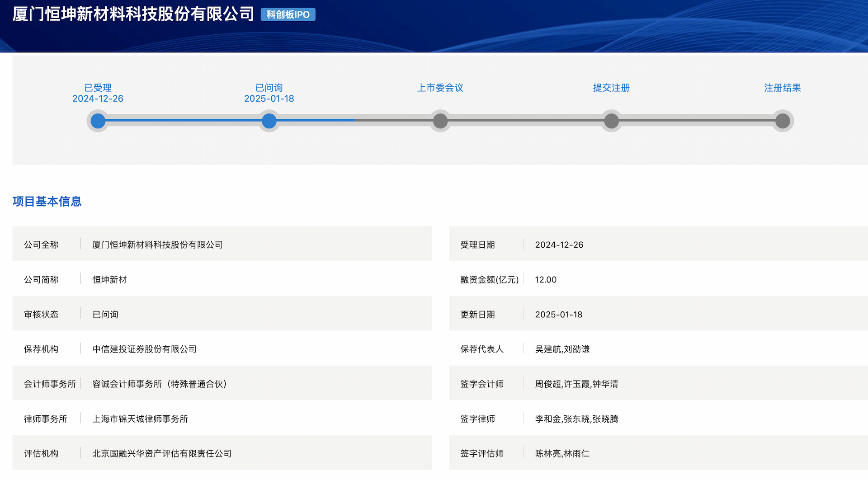This screenshot has height=480, width=868.
Task: Click the 已问询 stage label above timeline
Action: click(x=269, y=88)
